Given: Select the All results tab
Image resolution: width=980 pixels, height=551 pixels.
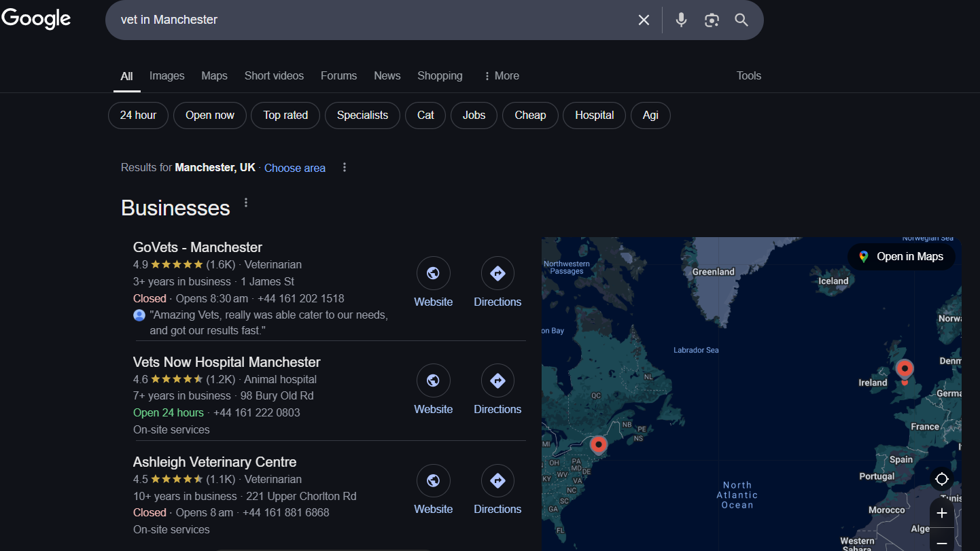Looking at the screenshot, I should (x=126, y=77).
